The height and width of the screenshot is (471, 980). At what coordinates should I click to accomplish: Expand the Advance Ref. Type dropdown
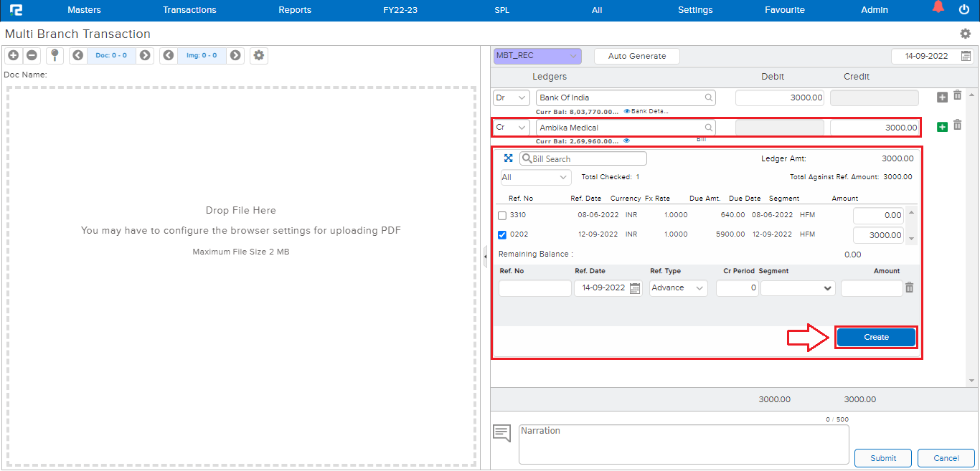click(678, 288)
